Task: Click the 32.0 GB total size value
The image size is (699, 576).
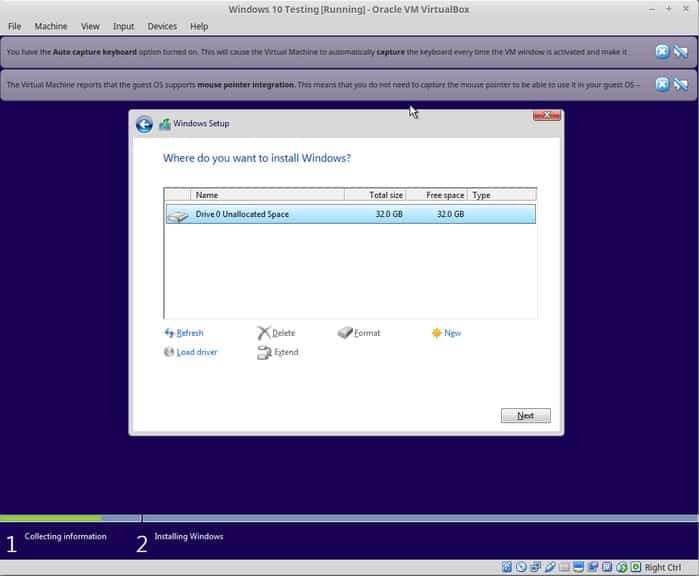Action: click(389, 214)
